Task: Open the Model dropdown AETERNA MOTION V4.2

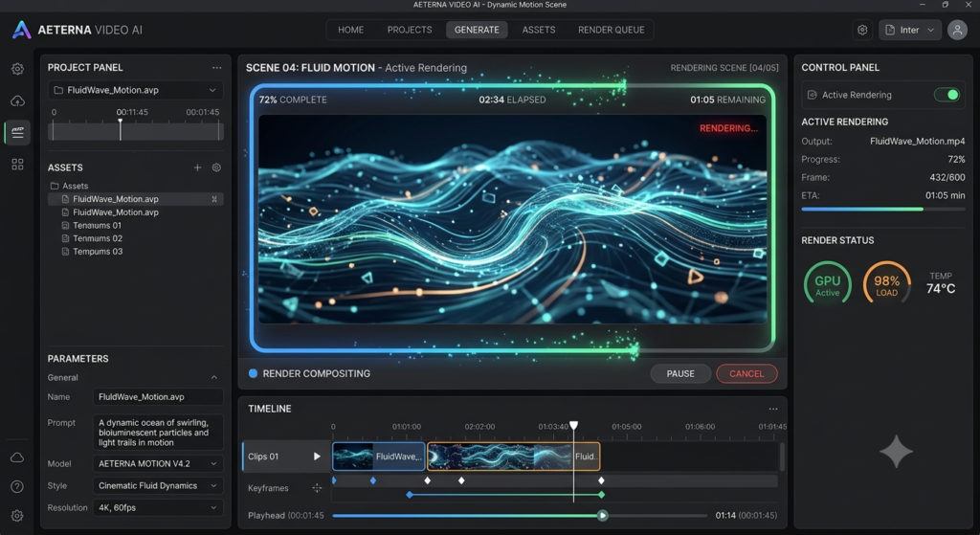Action: coord(158,464)
